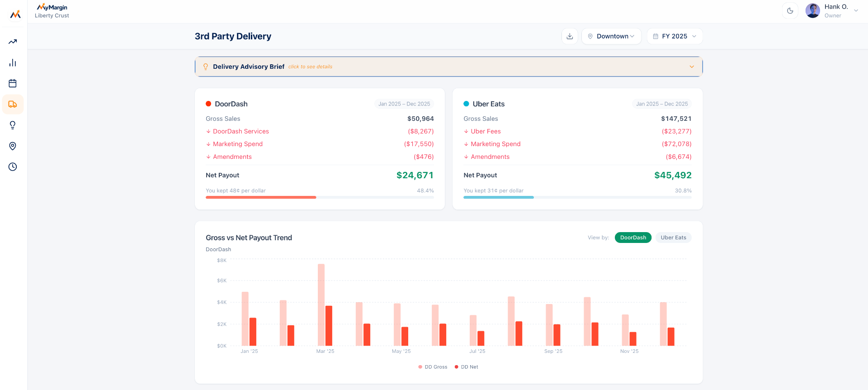
Task: Open the user menu chevron beside Hank O.
Action: [856, 11]
